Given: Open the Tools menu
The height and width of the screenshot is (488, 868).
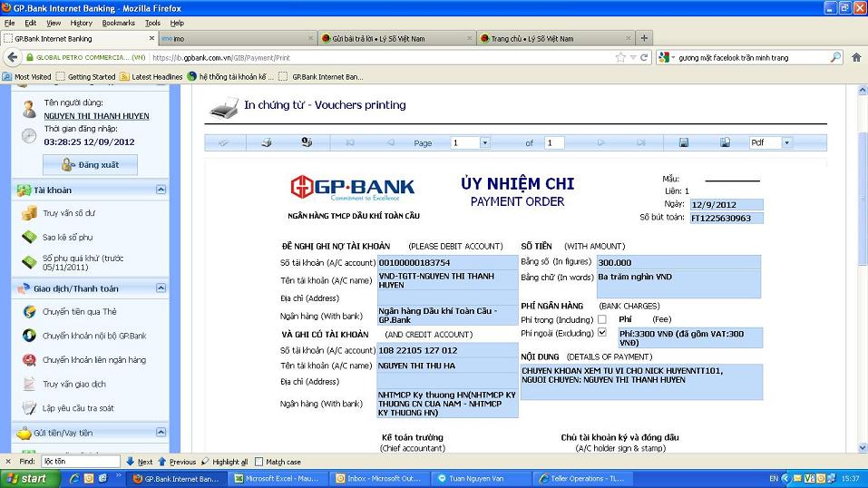Looking at the screenshot, I should [x=152, y=24].
